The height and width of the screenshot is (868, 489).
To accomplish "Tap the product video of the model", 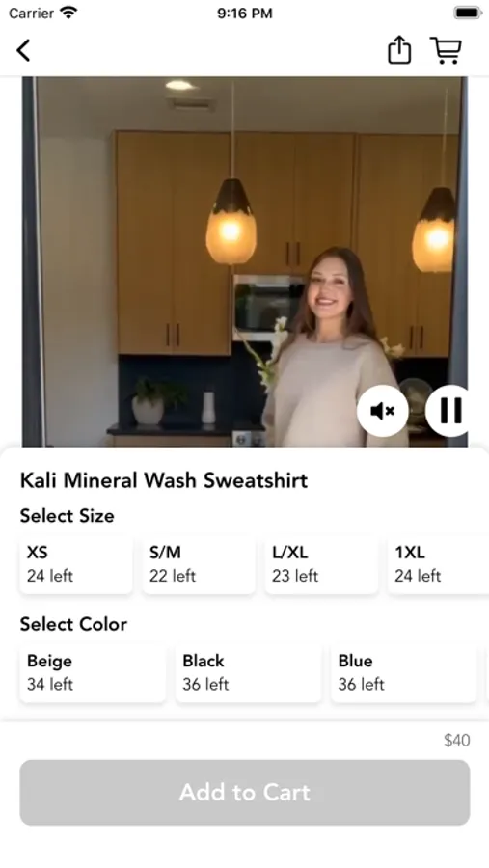I will click(245, 261).
